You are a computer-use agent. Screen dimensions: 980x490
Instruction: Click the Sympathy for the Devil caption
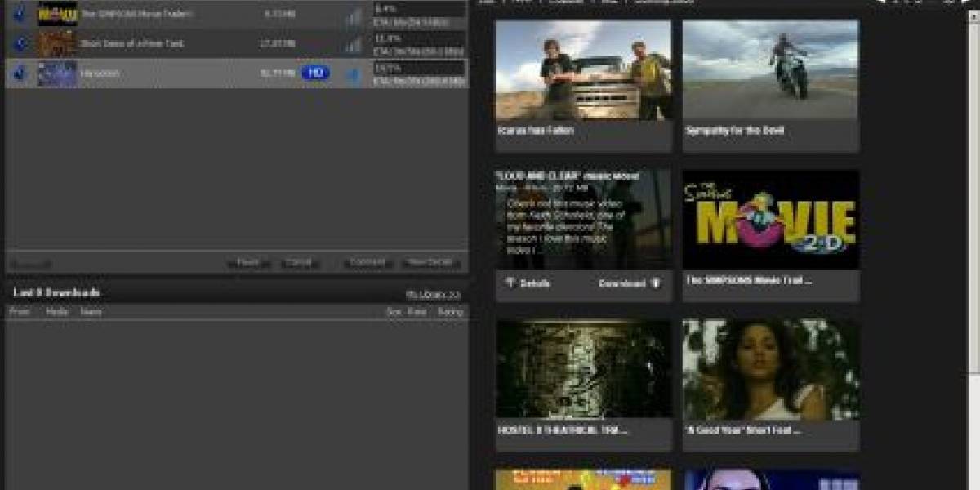[x=735, y=131]
